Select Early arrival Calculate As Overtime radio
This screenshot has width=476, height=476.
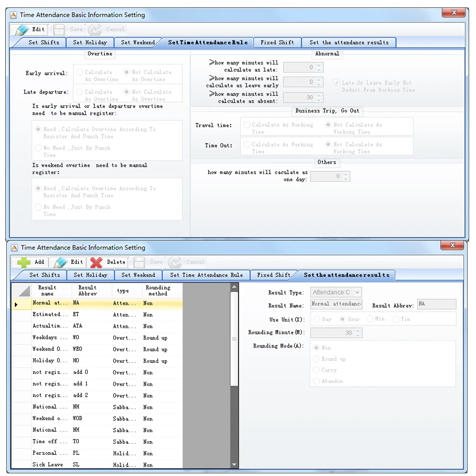click(80, 72)
